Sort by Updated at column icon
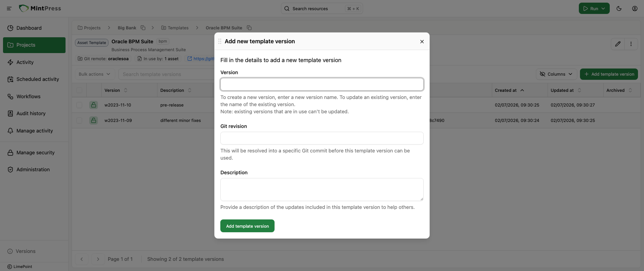Image resolution: width=644 pixels, height=271 pixels. tap(579, 90)
